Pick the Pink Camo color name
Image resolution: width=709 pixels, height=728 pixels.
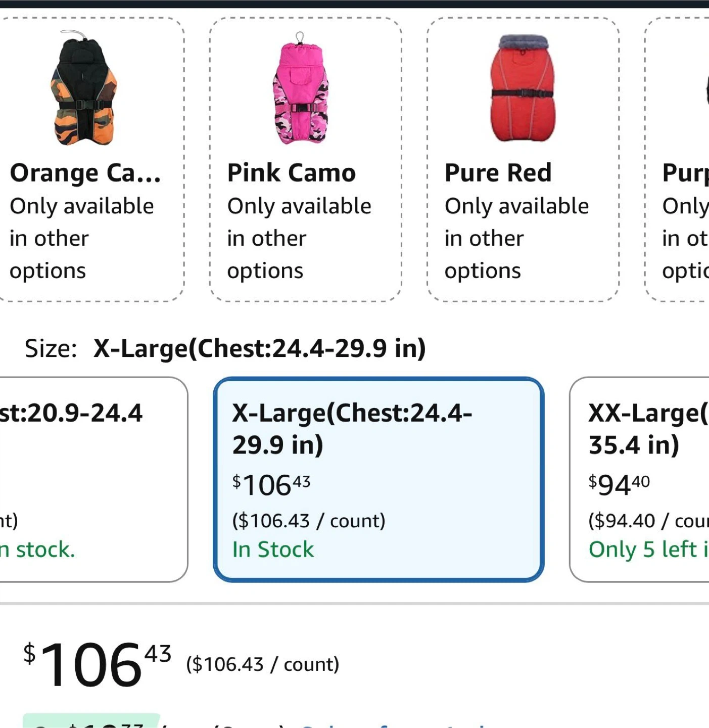click(x=292, y=173)
